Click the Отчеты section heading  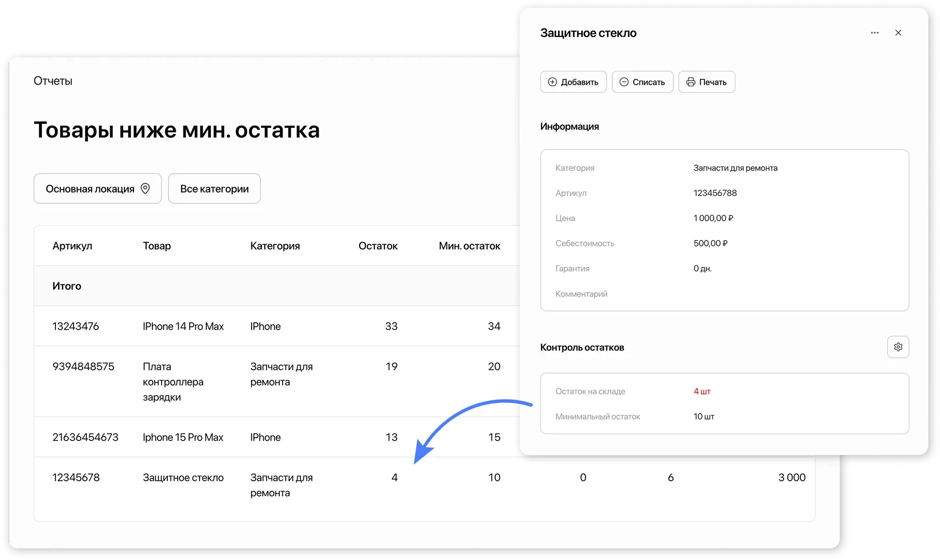coord(53,80)
